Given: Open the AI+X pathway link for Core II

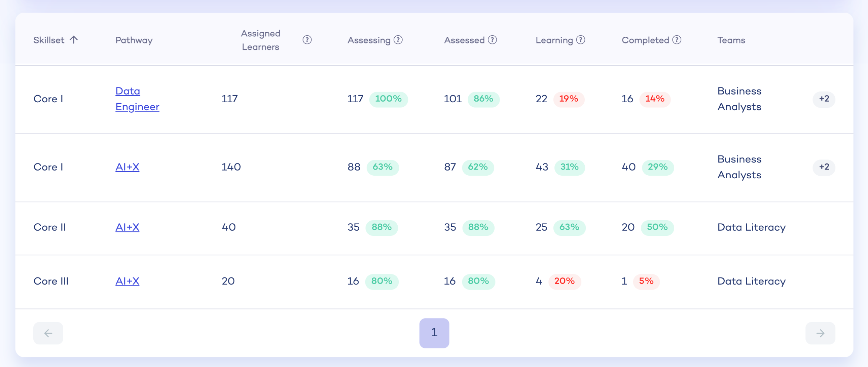Looking at the screenshot, I should 127,228.
